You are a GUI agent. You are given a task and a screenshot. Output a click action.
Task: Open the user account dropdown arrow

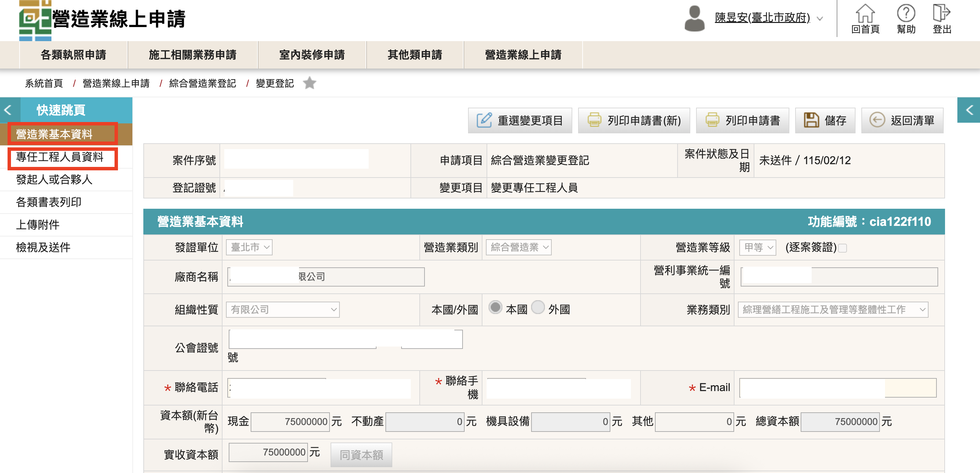[x=820, y=18]
